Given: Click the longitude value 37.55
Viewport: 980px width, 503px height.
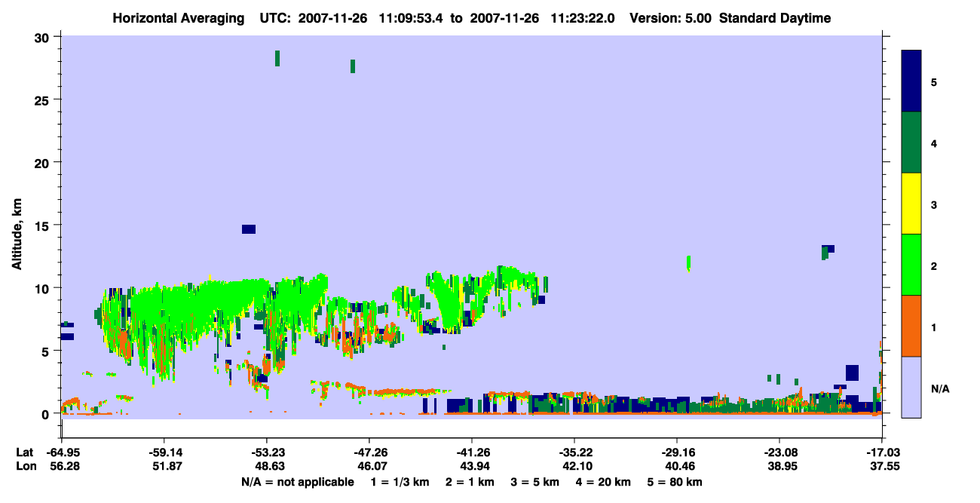Looking at the screenshot, I should [881, 467].
